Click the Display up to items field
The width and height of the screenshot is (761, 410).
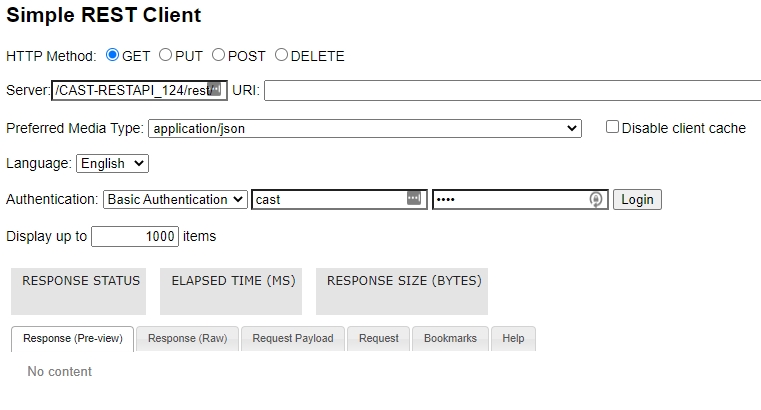click(x=135, y=236)
